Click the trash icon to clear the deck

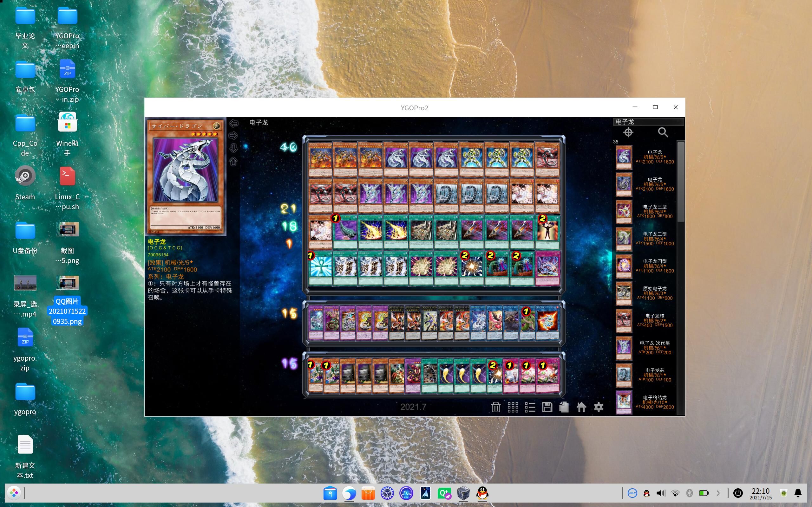coord(495,407)
